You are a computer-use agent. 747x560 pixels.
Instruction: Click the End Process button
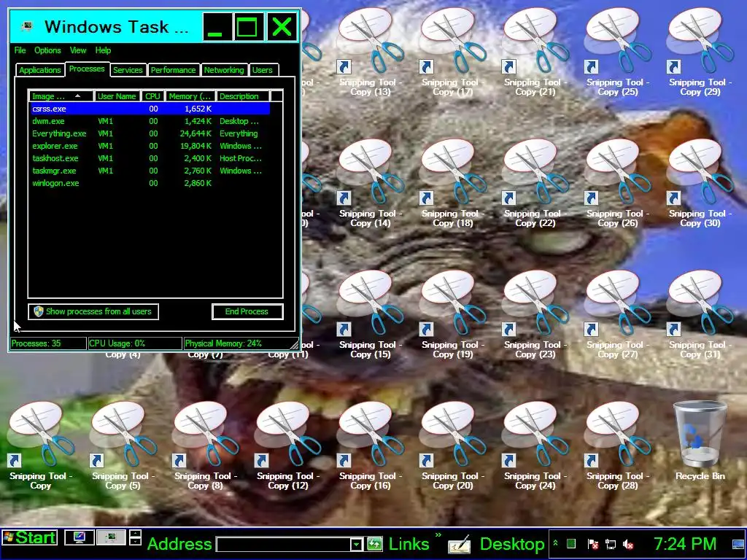247,311
